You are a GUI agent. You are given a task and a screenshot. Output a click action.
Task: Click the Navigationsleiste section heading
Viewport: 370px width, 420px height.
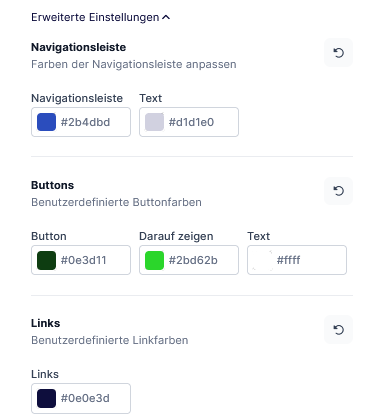pos(79,47)
